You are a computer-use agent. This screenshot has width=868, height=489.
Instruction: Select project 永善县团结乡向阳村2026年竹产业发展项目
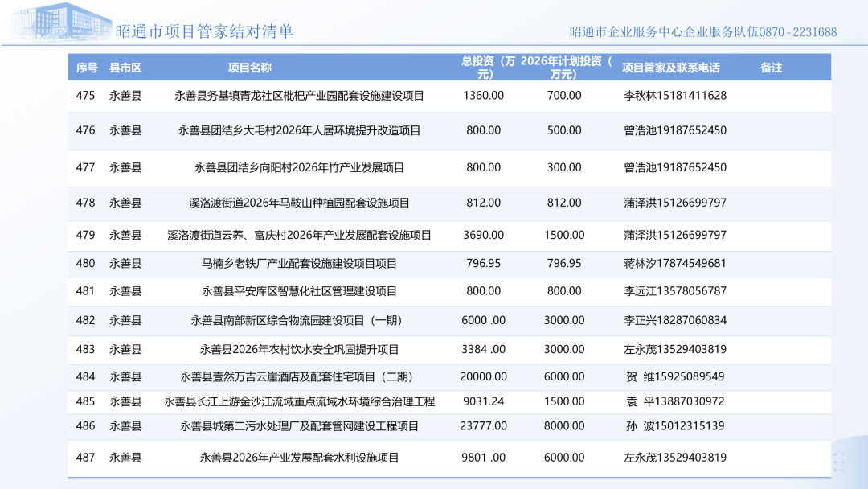299,168
